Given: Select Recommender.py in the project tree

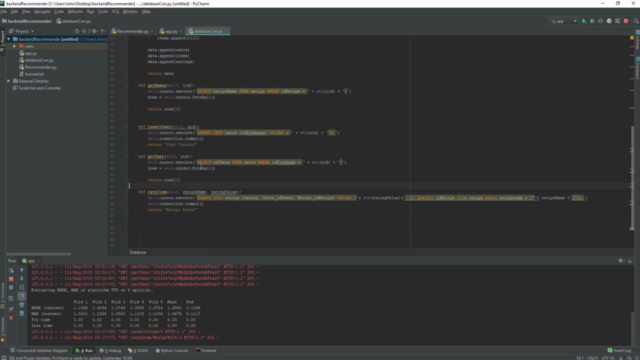Looking at the screenshot, I should click(41, 67).
